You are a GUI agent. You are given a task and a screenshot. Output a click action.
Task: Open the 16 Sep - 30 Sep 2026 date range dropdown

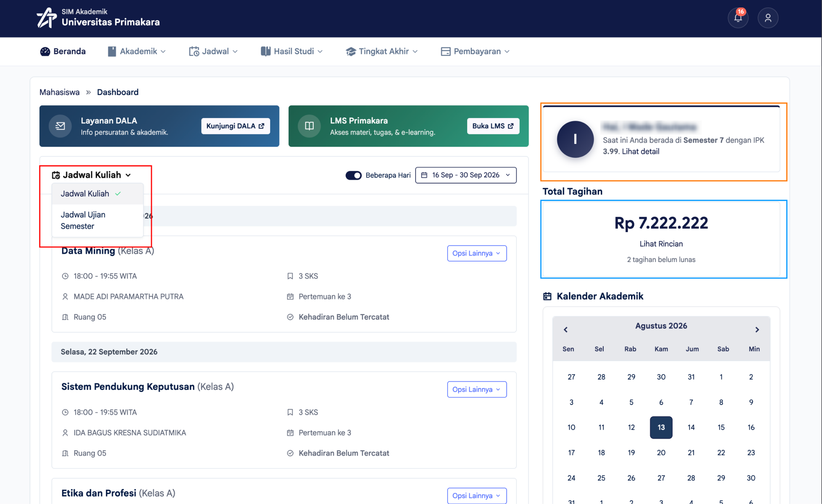pyautogui.click(x=466, y=175)
